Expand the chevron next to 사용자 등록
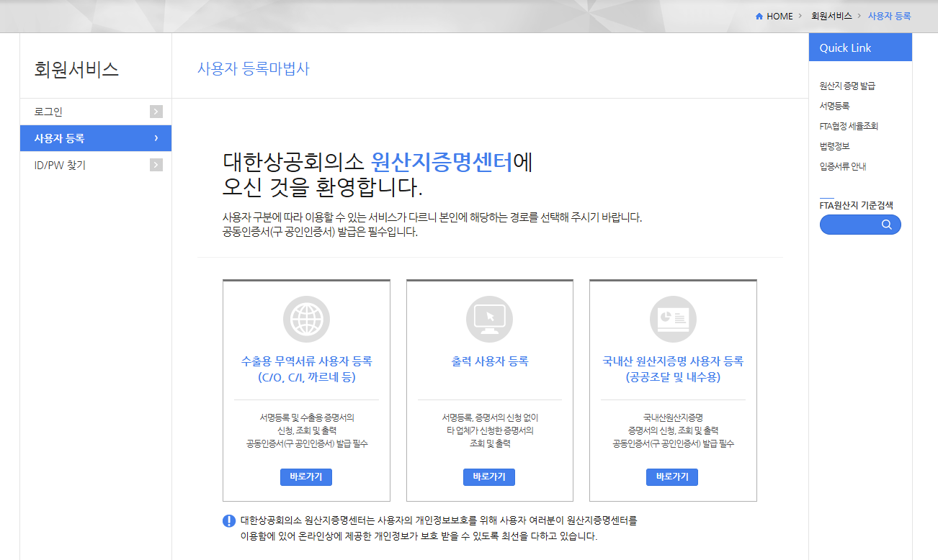The height and width of the screenshot is (560, 938). [156, 138]
